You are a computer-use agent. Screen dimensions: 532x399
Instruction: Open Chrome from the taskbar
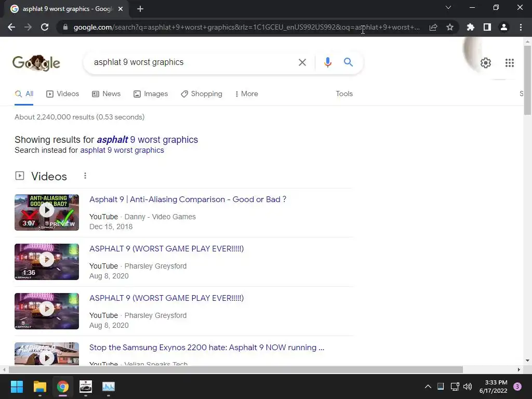point(62,387)
